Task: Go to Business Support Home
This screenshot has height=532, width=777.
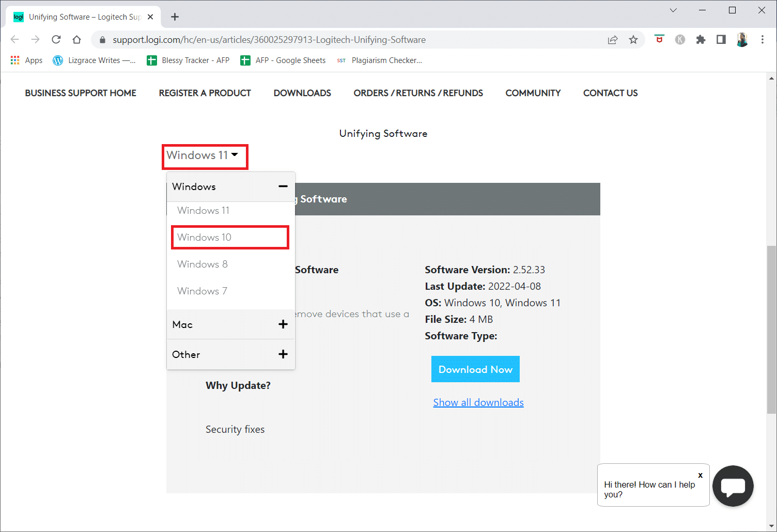Action: coord(81,93)
